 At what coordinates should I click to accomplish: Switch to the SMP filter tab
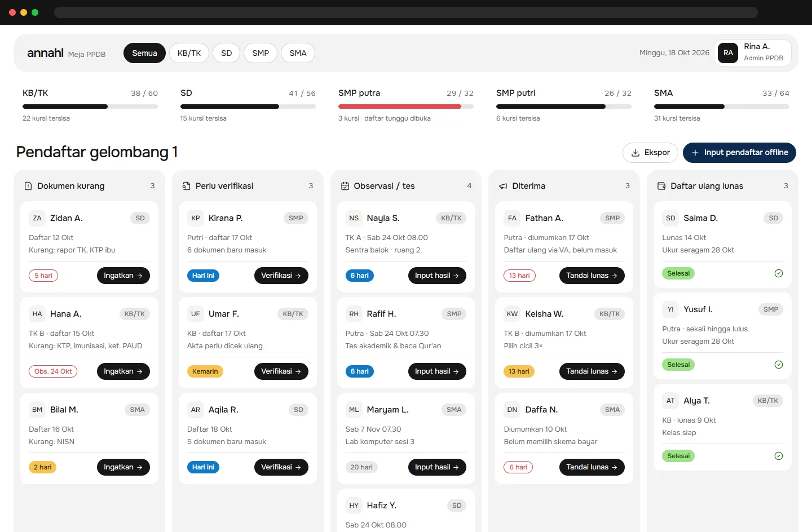click(x=261, y=53)
